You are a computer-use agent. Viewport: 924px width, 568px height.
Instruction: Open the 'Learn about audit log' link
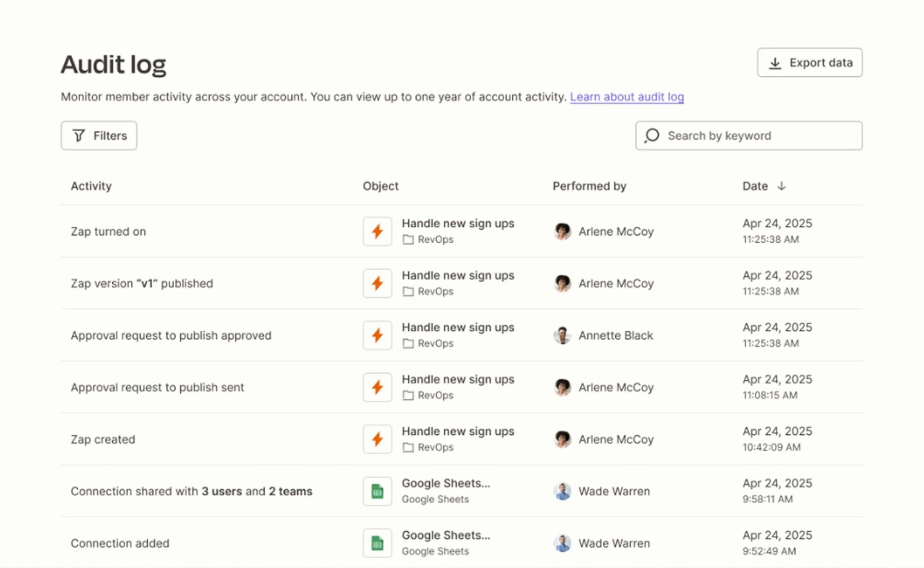627,97
